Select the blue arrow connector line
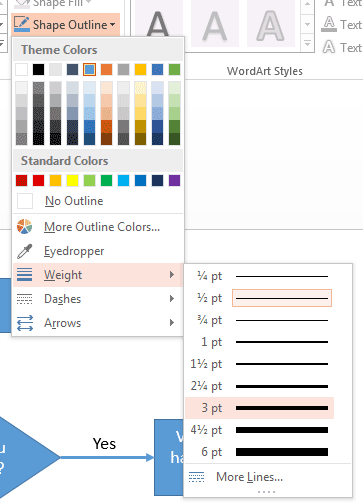 (x=107, y=457)
